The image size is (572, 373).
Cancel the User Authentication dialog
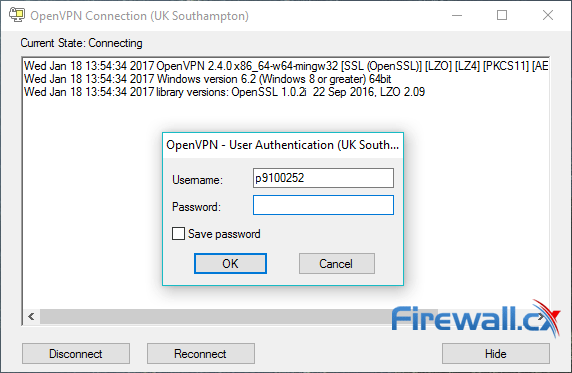337,264
